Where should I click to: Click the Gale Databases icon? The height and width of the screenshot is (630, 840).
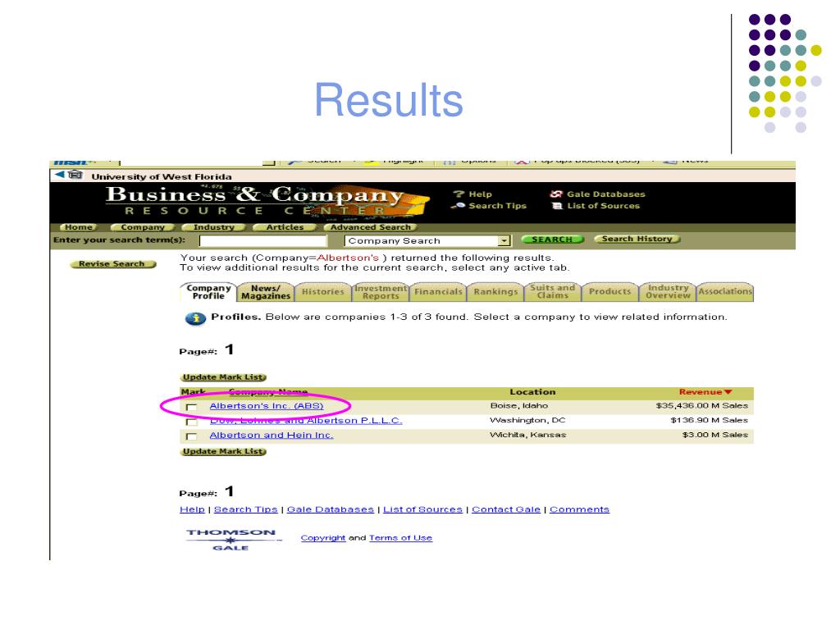[556, 194]
